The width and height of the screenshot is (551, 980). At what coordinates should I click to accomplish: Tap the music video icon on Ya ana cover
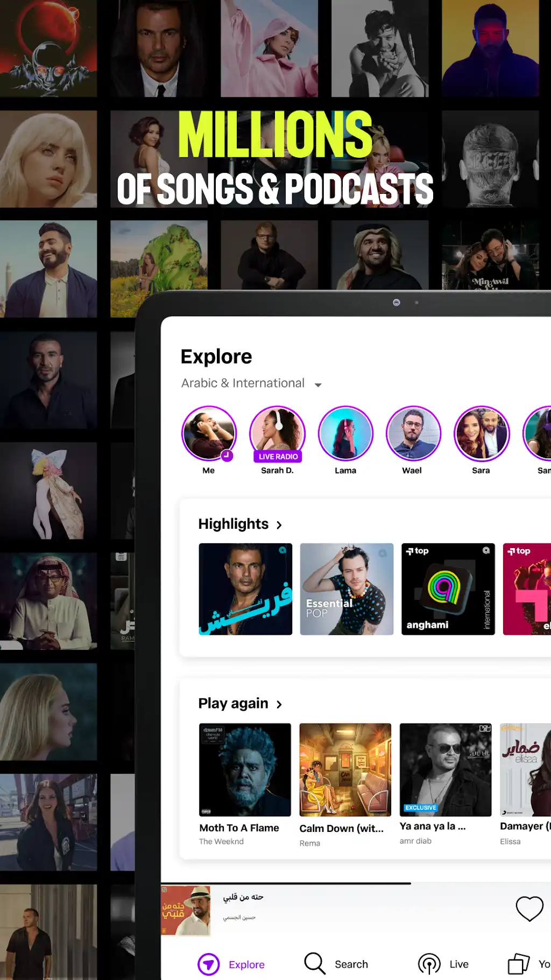(x=485, y=729)
